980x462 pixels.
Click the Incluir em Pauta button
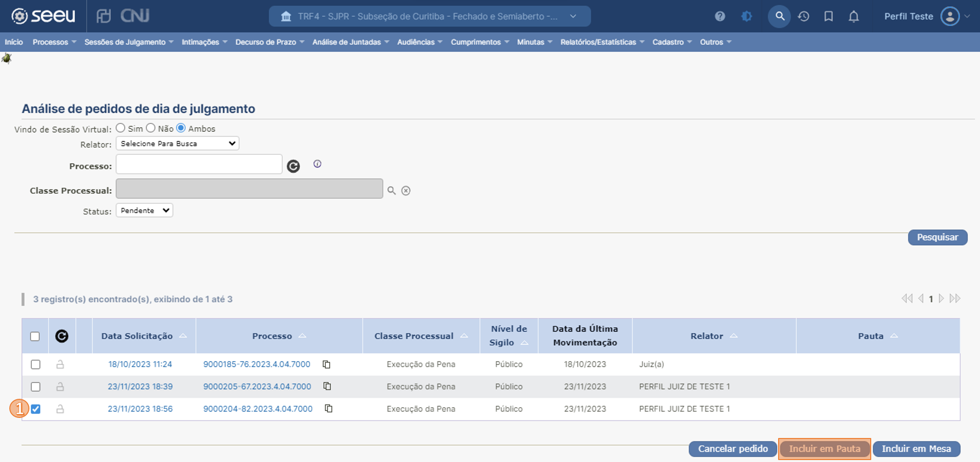pyautogui.click(x=824, y=449)
